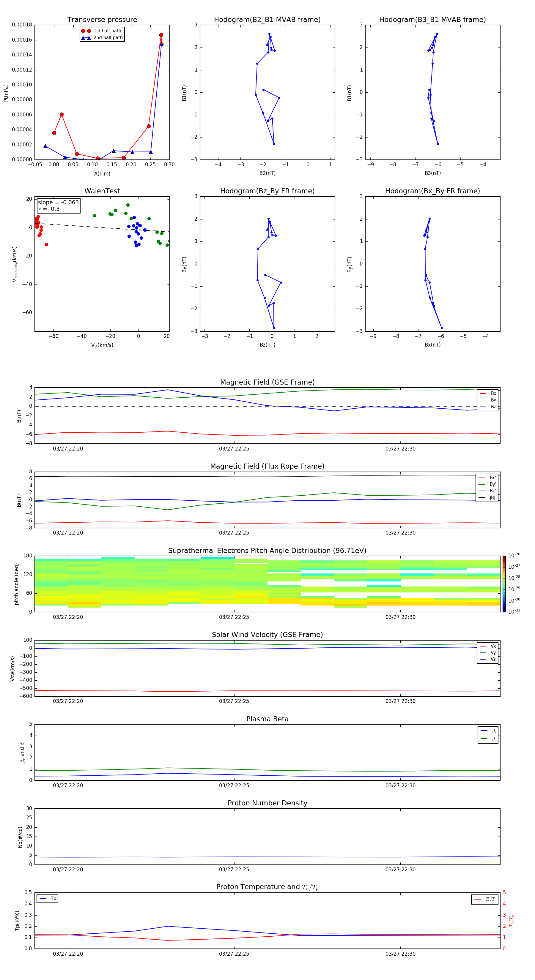Click the pitch angle distribution colorbar

click(x=504, y=584)
